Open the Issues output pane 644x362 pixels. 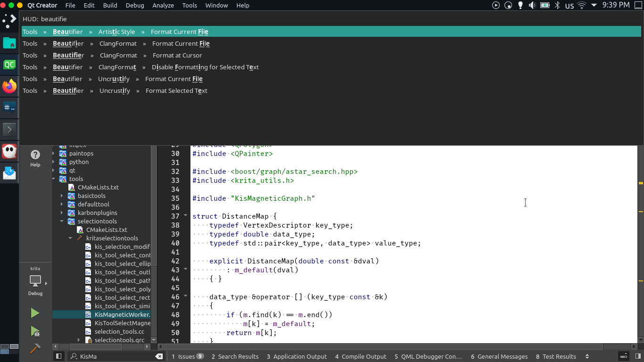coord(188,356)
